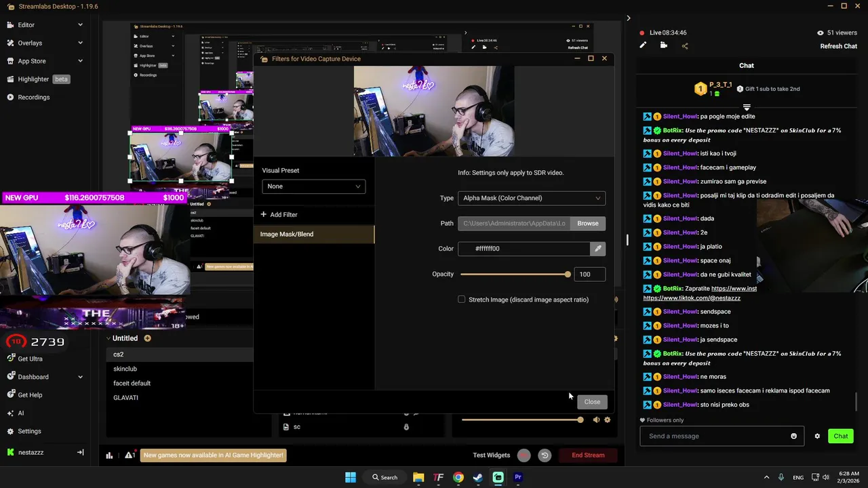Select the Image Mask/Blend filter

coord(315,234)
